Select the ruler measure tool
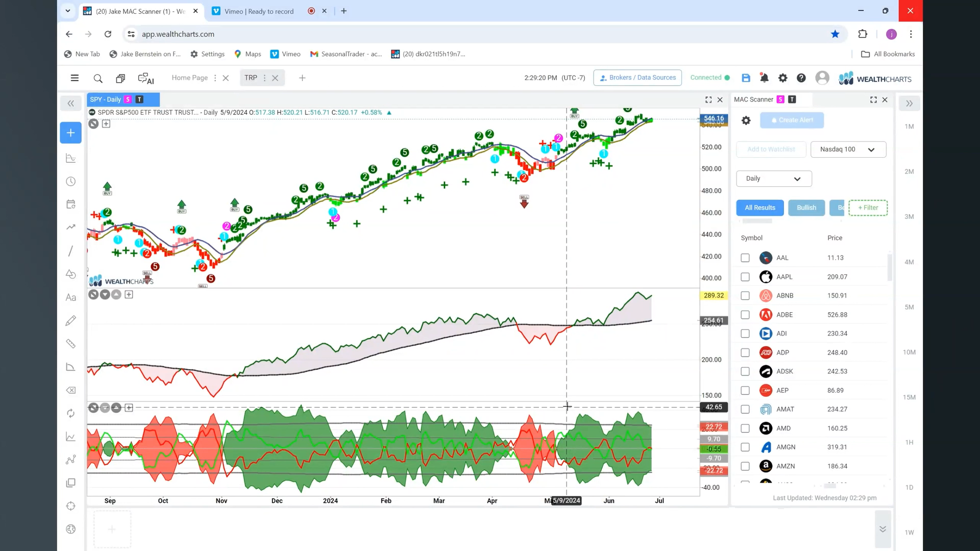980x551 pixels. point(71,344)
